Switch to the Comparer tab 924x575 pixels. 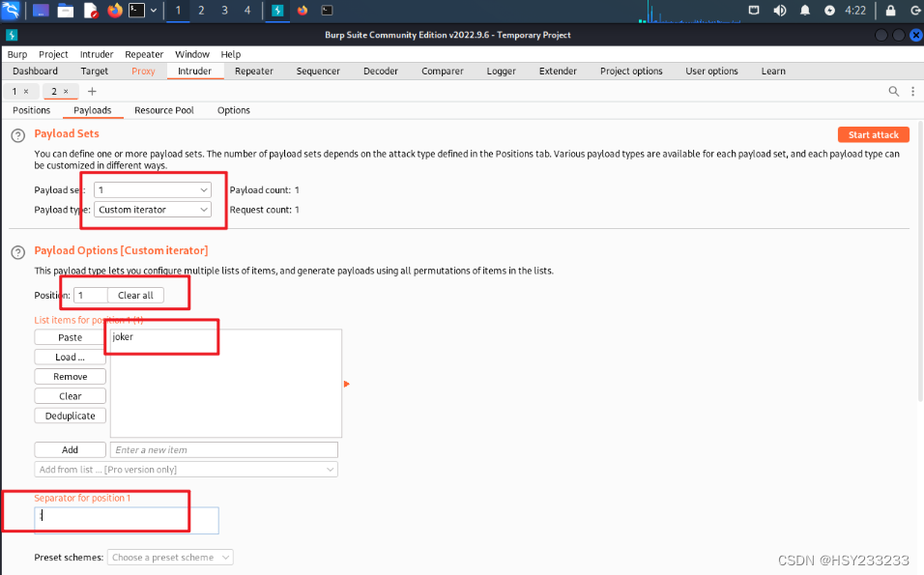click(x=443, y=71)
